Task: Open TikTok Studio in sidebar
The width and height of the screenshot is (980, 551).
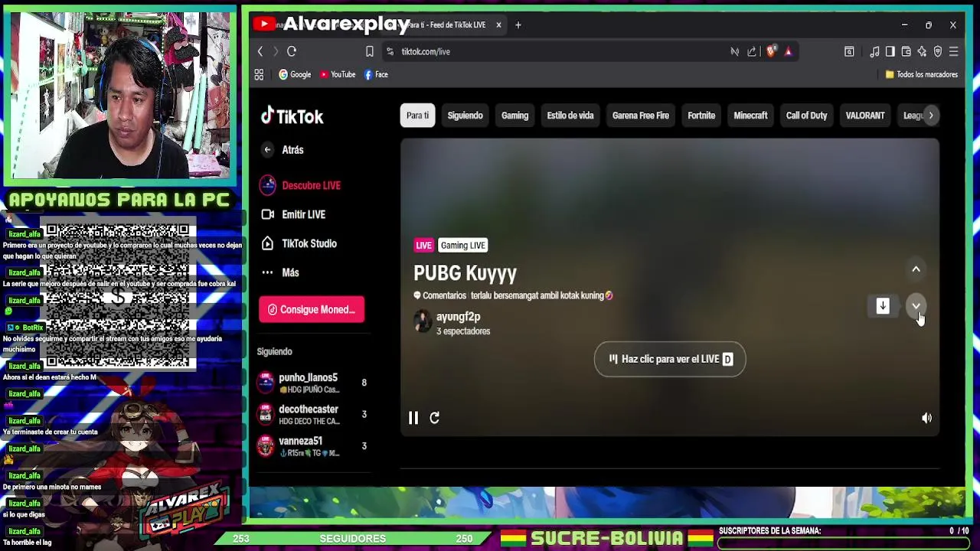Action: point(299,243)
